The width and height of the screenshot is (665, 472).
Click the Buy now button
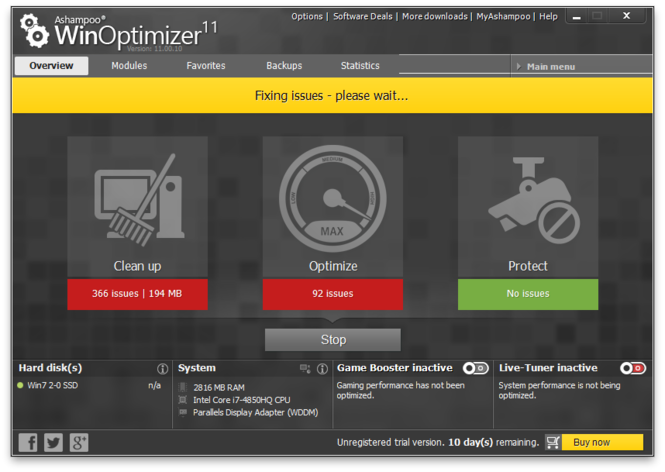tap(602, 442)
